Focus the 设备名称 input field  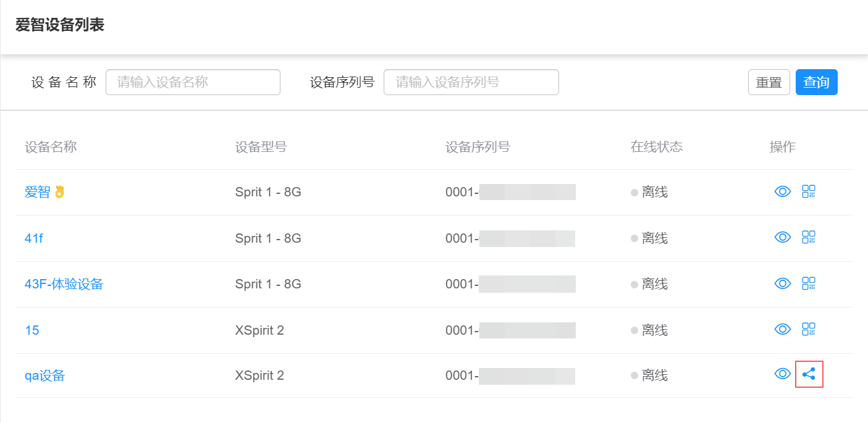coord(193,82)
